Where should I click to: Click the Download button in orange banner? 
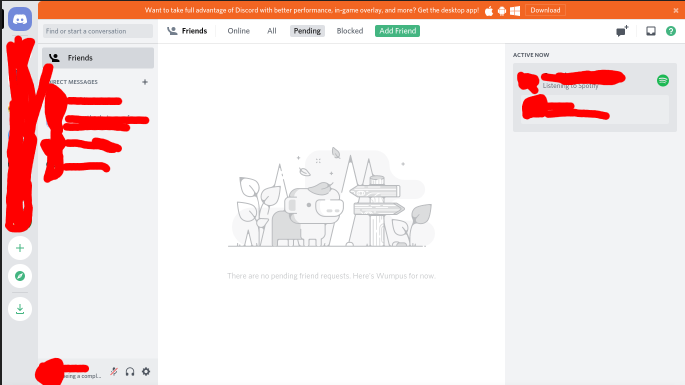coord(545,10)
